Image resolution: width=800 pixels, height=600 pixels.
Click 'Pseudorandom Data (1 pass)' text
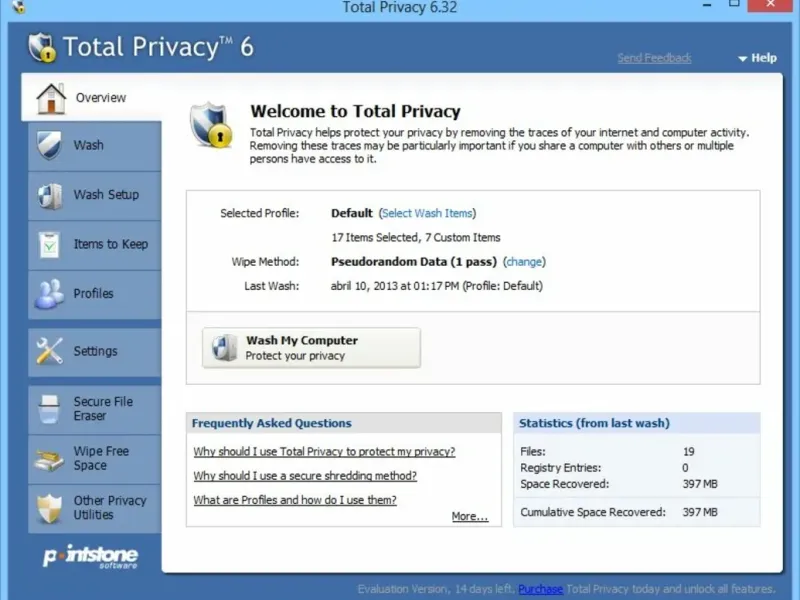tap(414, 262)
